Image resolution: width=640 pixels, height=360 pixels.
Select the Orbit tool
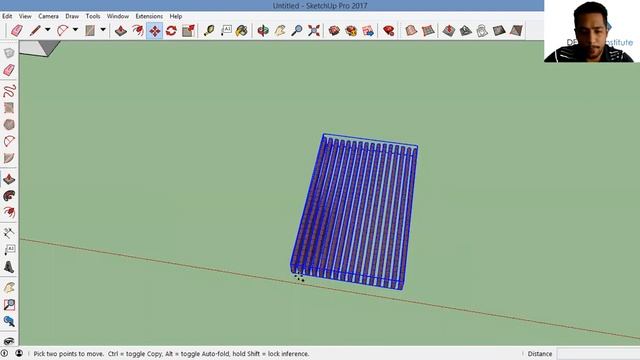(263, 31)
